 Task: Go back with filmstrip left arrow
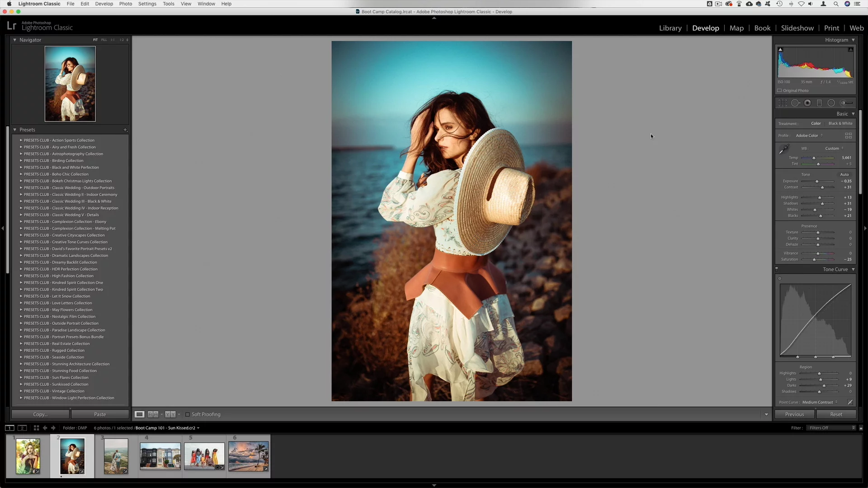(x=45, y=428)
